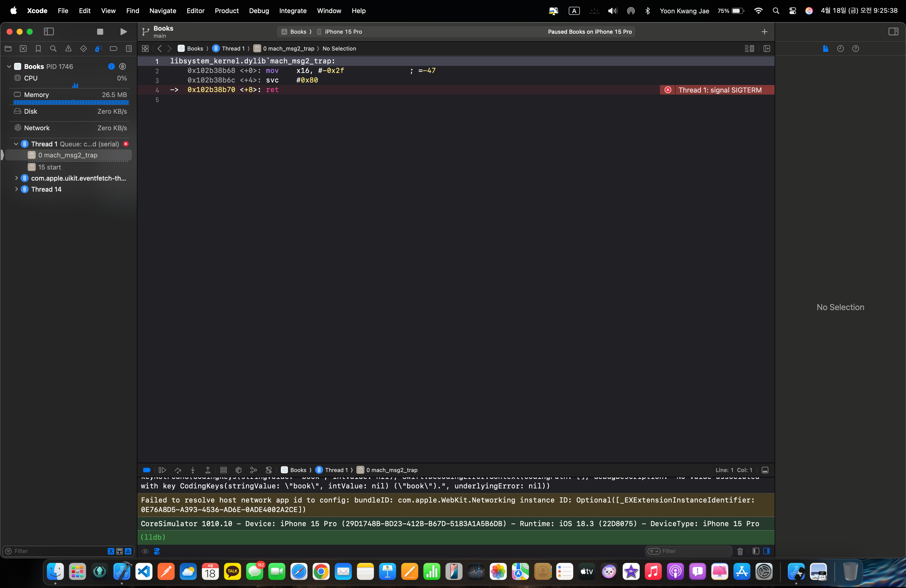Image resolution: width=906 pixels, height=588 pixels.
Task: Click Step Into in debug bar
Action: click(193, 470)
